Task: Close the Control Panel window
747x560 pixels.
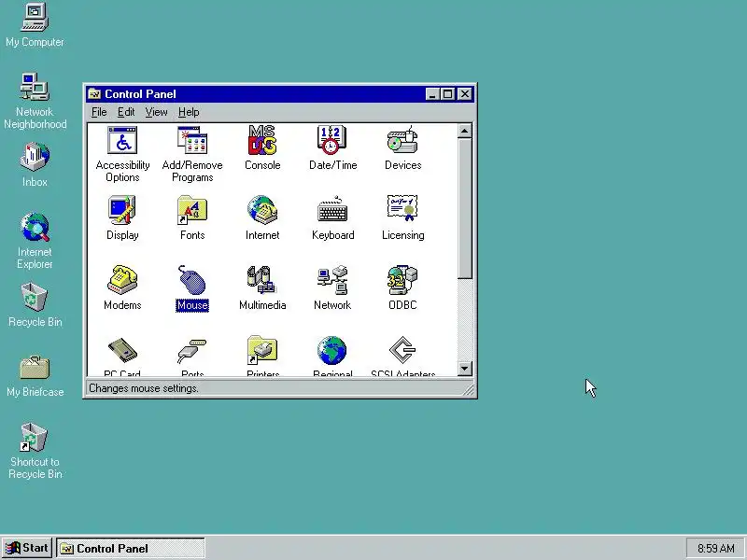Action: tap(464, 94)
